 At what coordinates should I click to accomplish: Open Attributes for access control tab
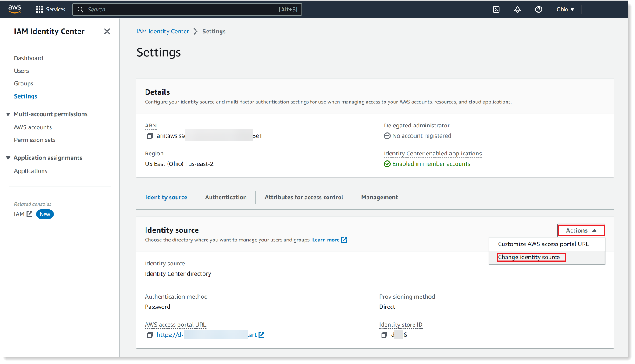click(x=304, y=197)
